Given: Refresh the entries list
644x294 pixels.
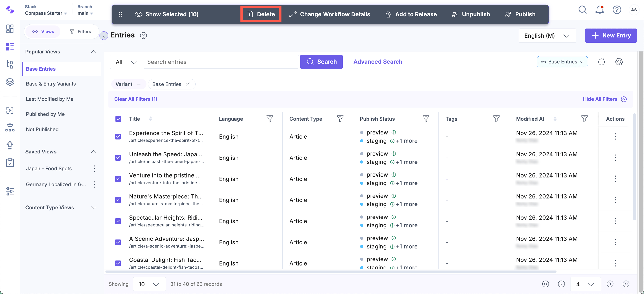Looking at the screenshot, I should [x=601, y=62].
